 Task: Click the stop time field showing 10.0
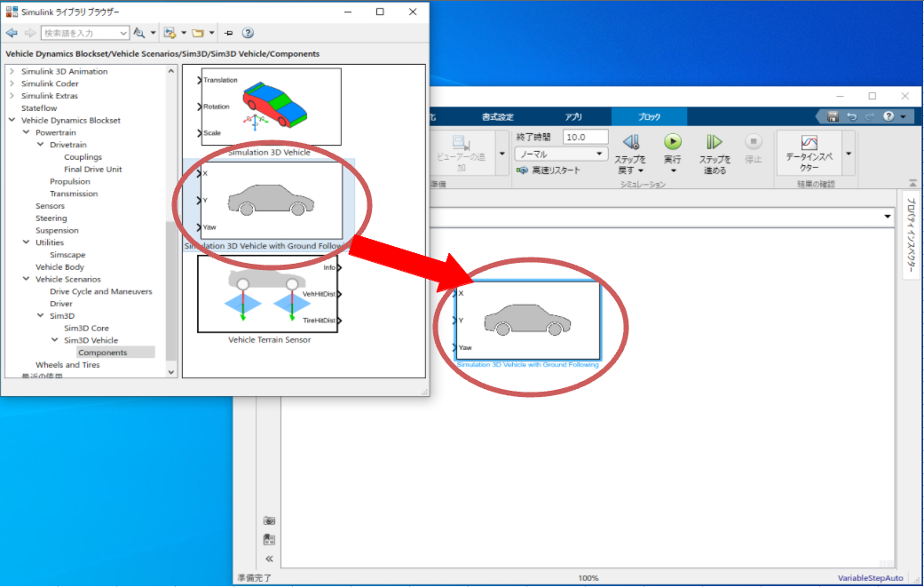tap(585, 137)
